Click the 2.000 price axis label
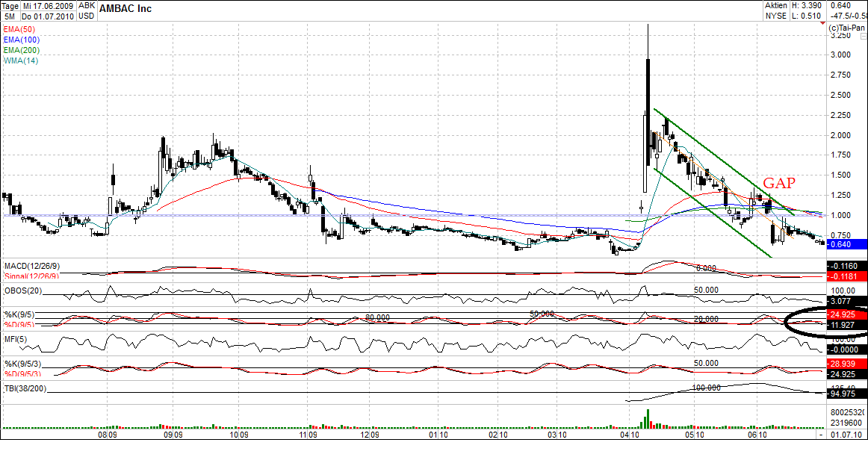 pos(840,135)
